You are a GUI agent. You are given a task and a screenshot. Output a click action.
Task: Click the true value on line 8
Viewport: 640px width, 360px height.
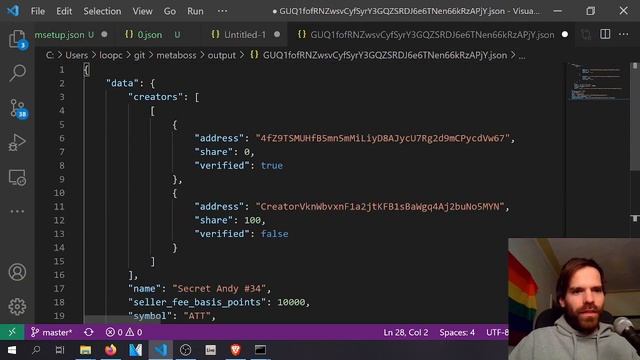click(271, 165)
